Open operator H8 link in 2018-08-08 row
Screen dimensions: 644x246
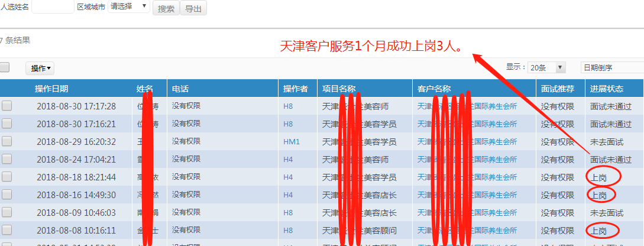[288, 231]
